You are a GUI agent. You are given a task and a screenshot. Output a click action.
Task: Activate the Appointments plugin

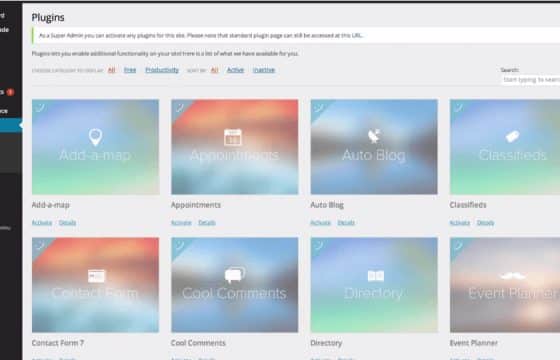pyautogui.click(x=181, y=223)
